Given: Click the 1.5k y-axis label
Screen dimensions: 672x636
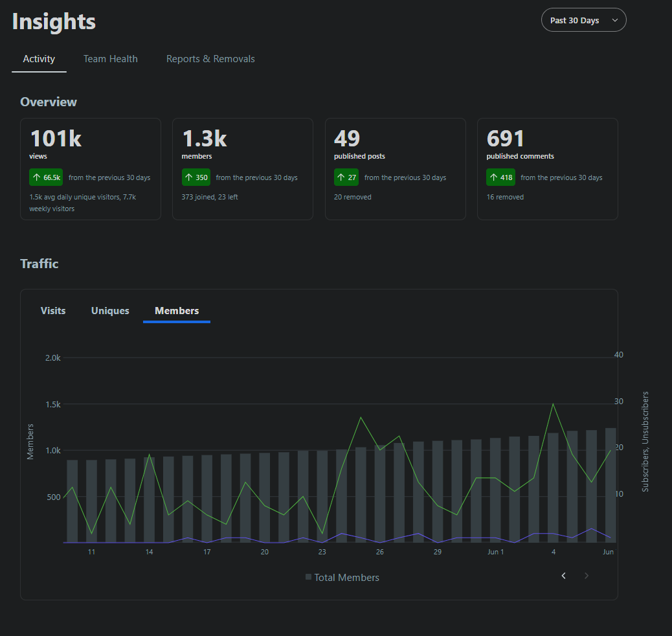Looking at the screenshot, I should [52, 404].
